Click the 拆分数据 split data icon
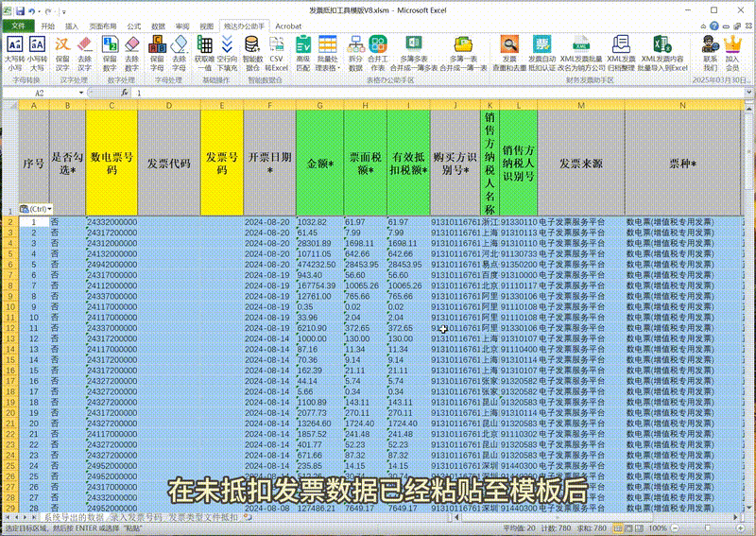756x536 pixels. [x=356, y=44]
